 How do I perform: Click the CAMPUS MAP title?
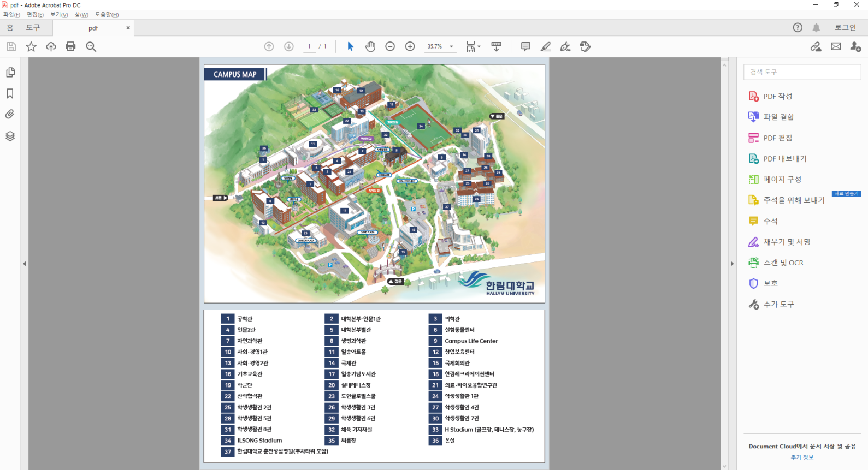tap(235, 74)
